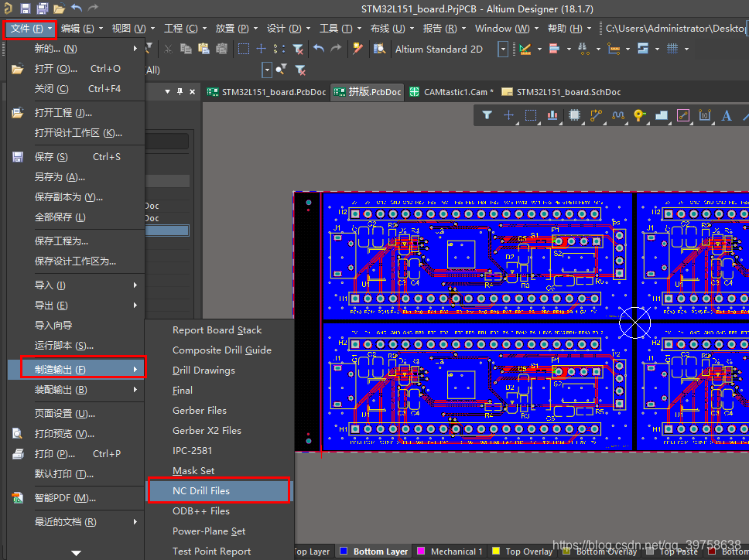This screenshot has width=749, height=560.
Task: Click the Move selection crosshair toolbar icon
Action: click(x=262, y=49)
